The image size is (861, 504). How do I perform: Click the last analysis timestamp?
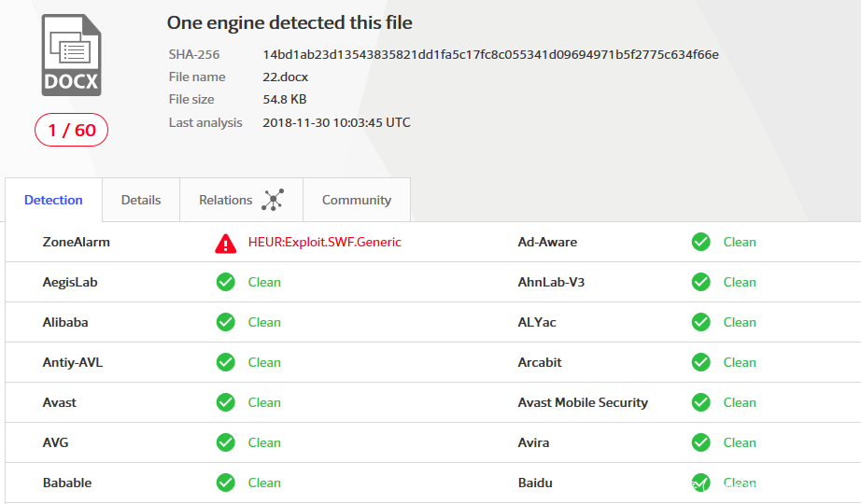click(x=336, y=122)
